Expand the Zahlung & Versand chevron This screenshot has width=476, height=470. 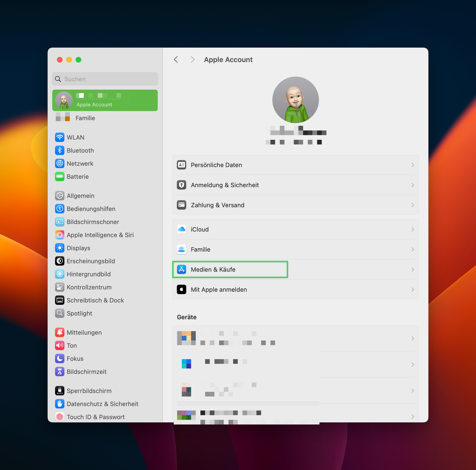coord(413,205)
